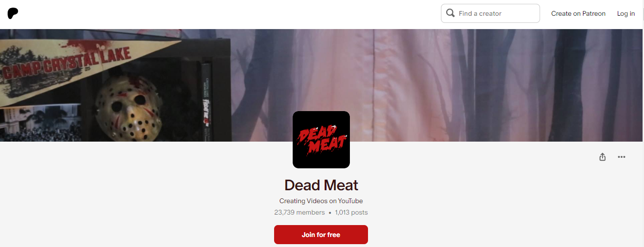Image resolution: width=644 pixels, height=247 pixels.
Task: Click the magnifying glass search icon
Action: pyautogui.click(x=450, y=13)
